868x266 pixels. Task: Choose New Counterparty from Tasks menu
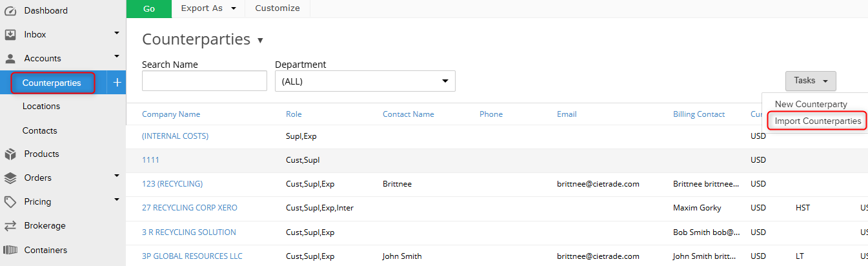811,104
